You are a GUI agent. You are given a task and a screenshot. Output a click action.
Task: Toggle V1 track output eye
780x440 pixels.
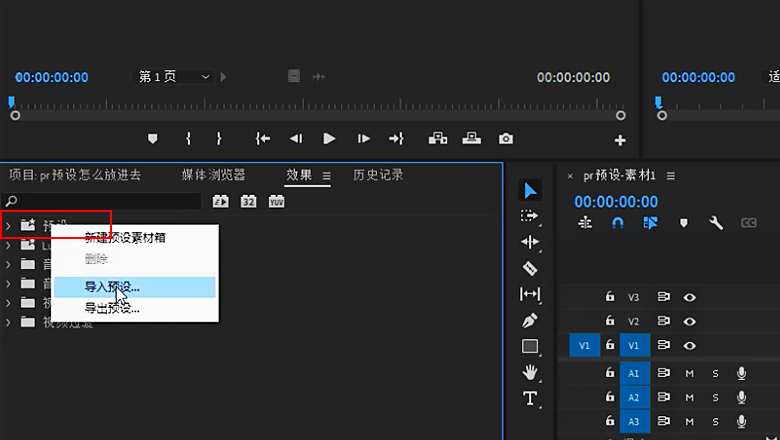pyautogui.click(x=689, y=346)
